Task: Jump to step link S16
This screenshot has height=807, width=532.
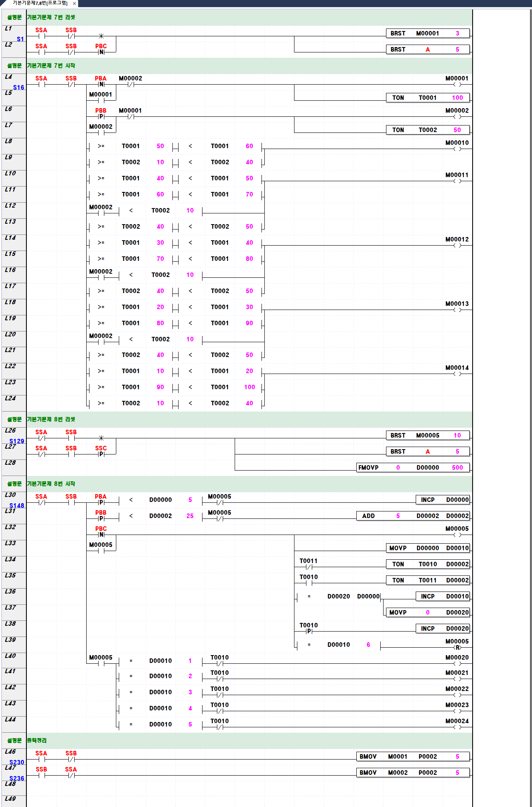Action: point(19,88)
